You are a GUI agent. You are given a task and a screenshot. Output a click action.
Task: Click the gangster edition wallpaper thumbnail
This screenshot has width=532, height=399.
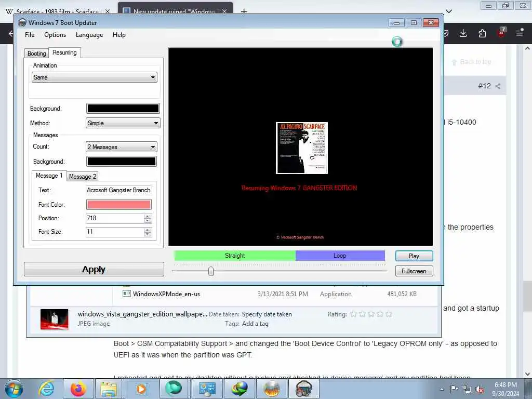pos(54,320)
